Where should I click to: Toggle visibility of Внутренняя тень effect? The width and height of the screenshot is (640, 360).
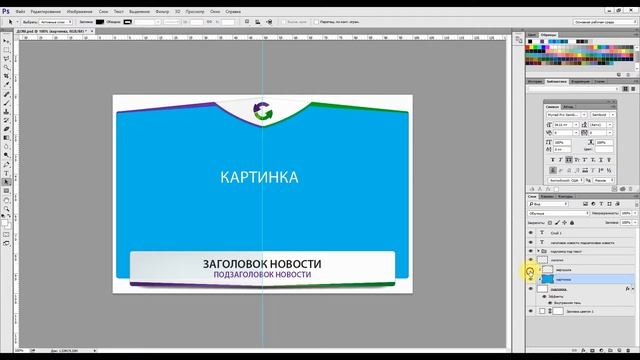click(x=550, y=303)
